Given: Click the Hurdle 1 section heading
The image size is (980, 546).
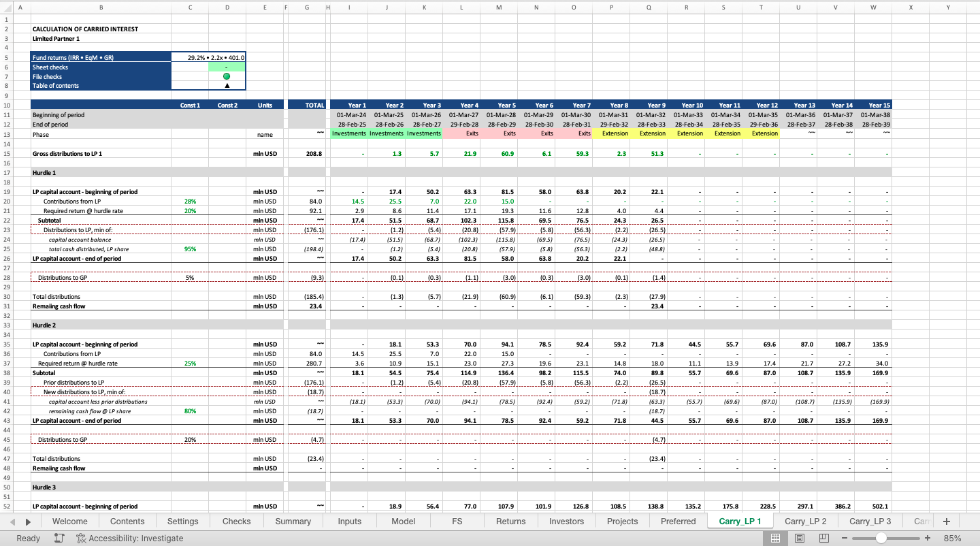Looking at the screenshot, I should click(44, 173).
